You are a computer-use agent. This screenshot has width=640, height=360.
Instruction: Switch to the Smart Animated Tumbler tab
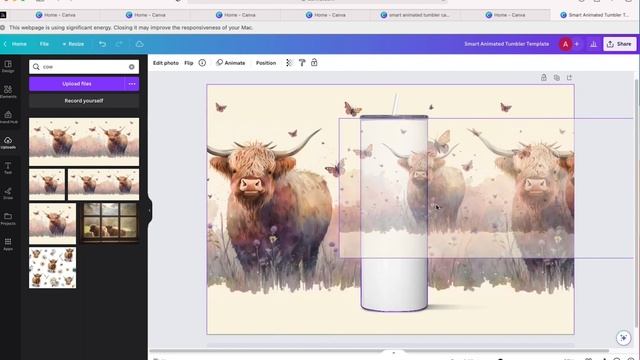pos(594,15)
